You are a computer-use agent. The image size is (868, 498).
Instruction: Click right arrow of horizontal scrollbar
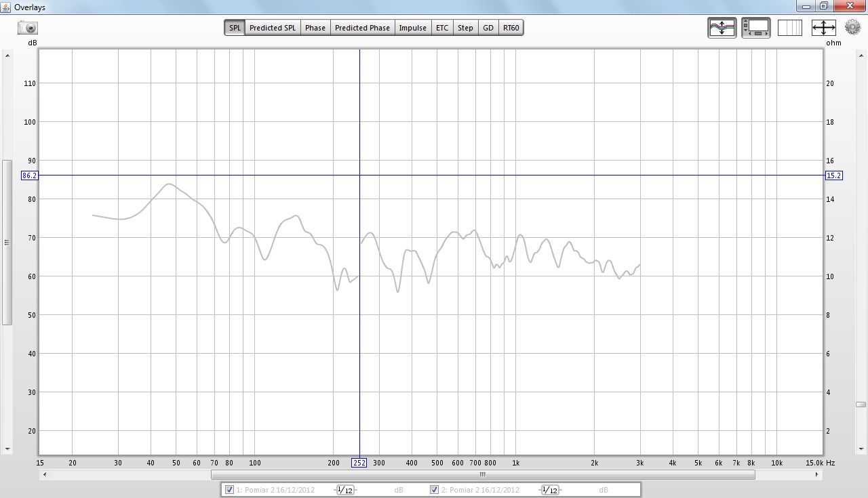[816, 474]
